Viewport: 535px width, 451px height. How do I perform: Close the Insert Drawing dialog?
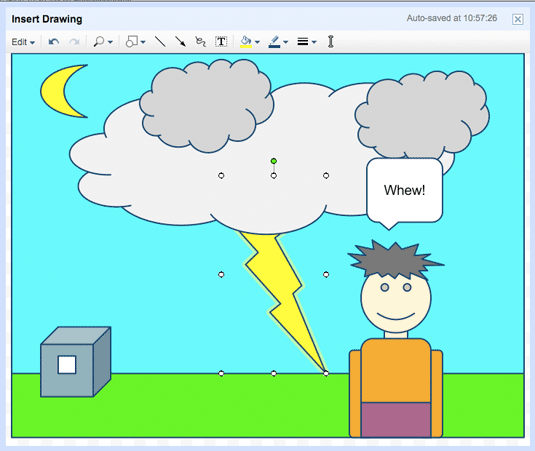click(518, 19)
